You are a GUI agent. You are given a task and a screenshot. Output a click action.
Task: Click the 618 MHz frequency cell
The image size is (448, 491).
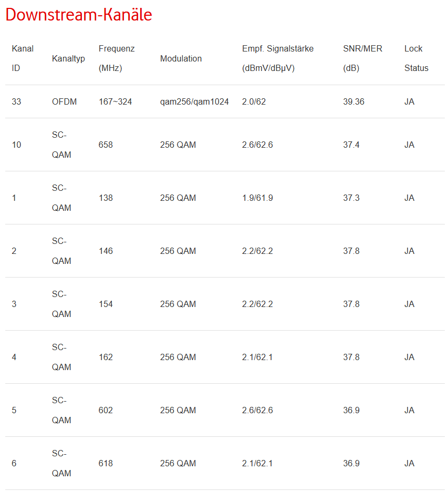click(x=106, y=463)
